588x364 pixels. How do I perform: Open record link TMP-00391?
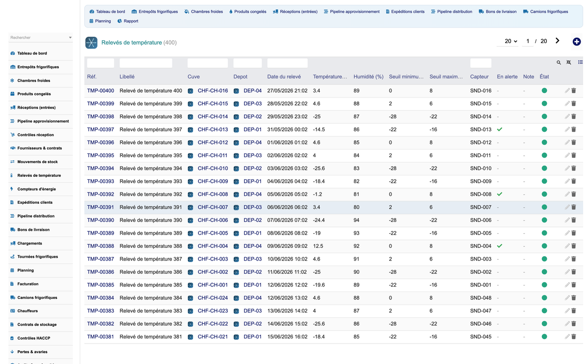click(100, 207)
